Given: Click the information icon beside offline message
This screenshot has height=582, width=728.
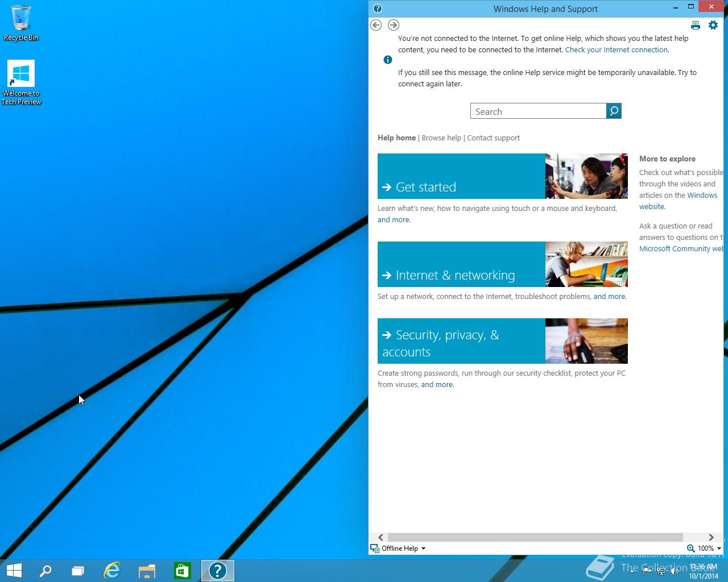Looking at the screenshot, I should click(388, 60).
